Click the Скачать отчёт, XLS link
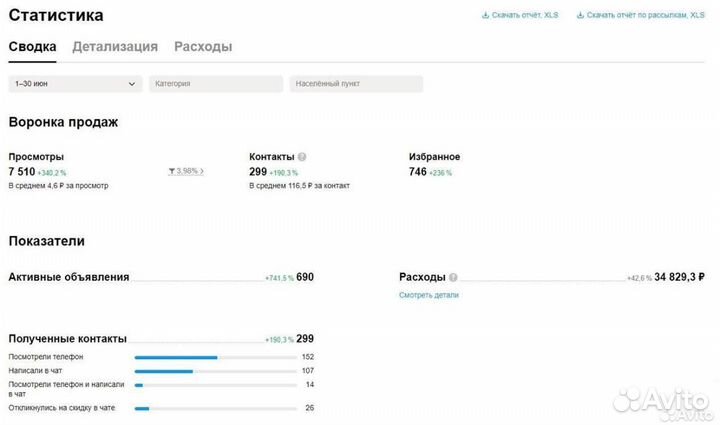The image size is (720, 425). click(x=525, y=15)
